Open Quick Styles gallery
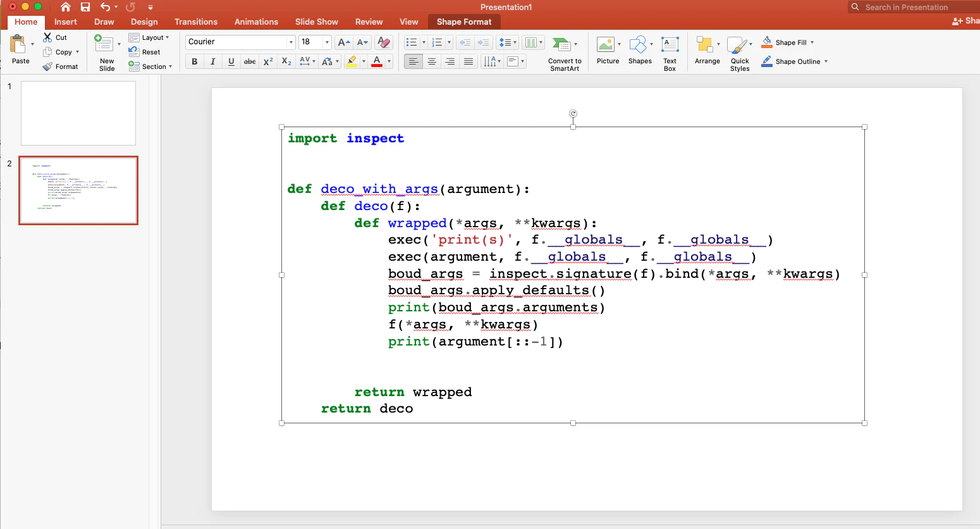The image size is (980, 529). tap(740, 54)
